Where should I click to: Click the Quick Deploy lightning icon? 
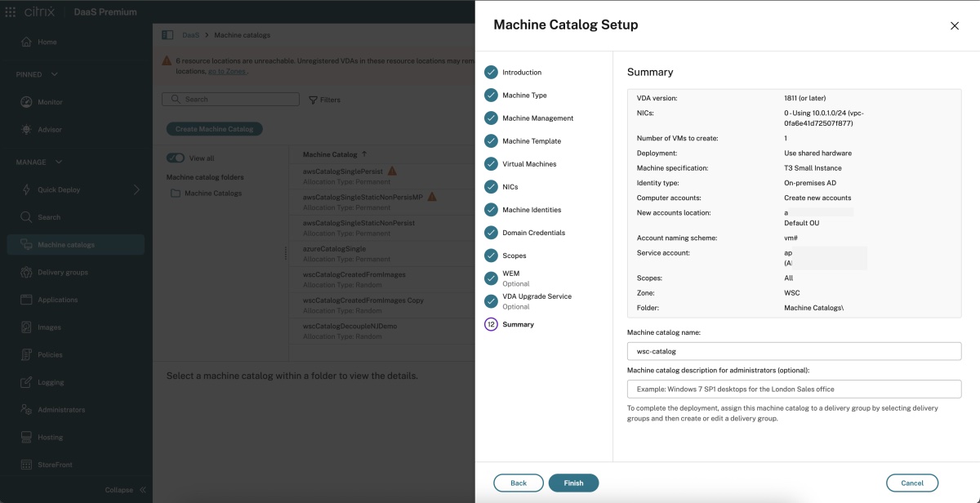25,189
